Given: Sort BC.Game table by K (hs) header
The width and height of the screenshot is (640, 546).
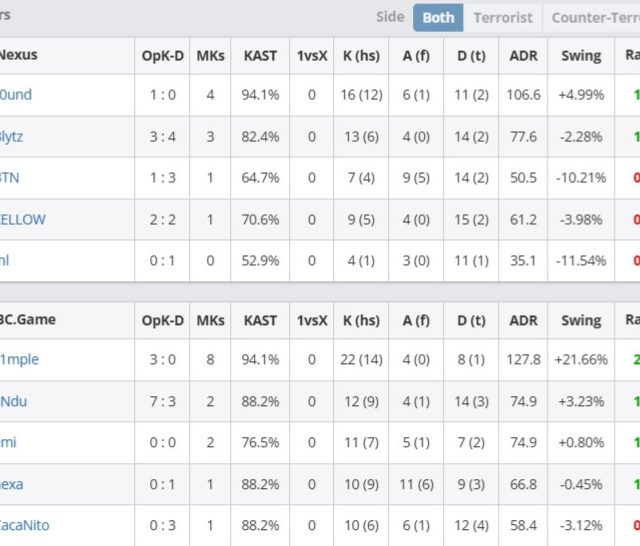Looking at the screenshot, I should pos(361,320).
